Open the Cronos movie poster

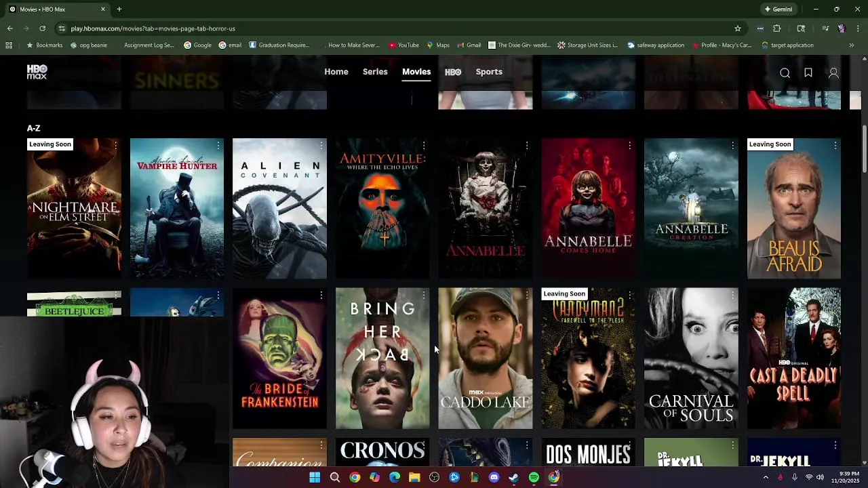click(x=382, y=452)
